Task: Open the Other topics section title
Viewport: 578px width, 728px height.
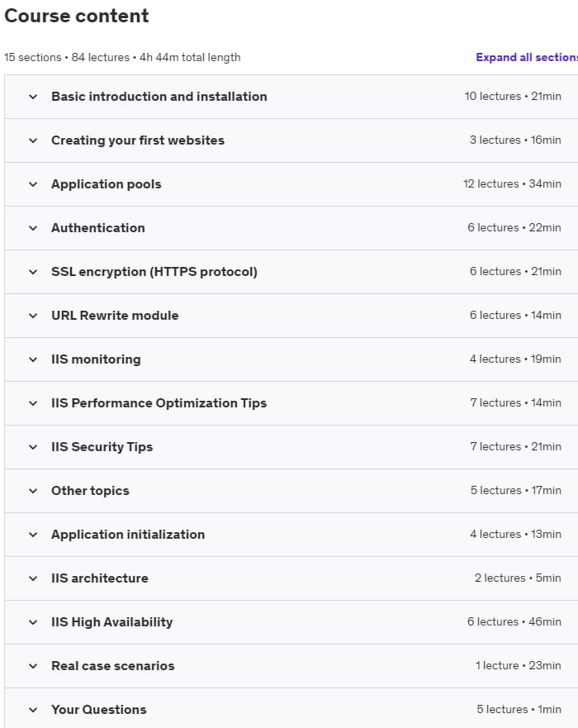Action: click(x=90, y=491)
